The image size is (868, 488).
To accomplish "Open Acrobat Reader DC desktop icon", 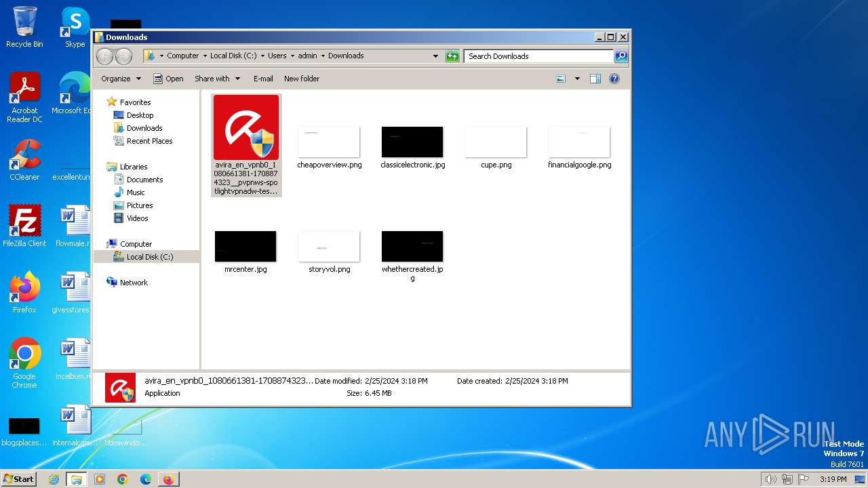I will (24, 98).
